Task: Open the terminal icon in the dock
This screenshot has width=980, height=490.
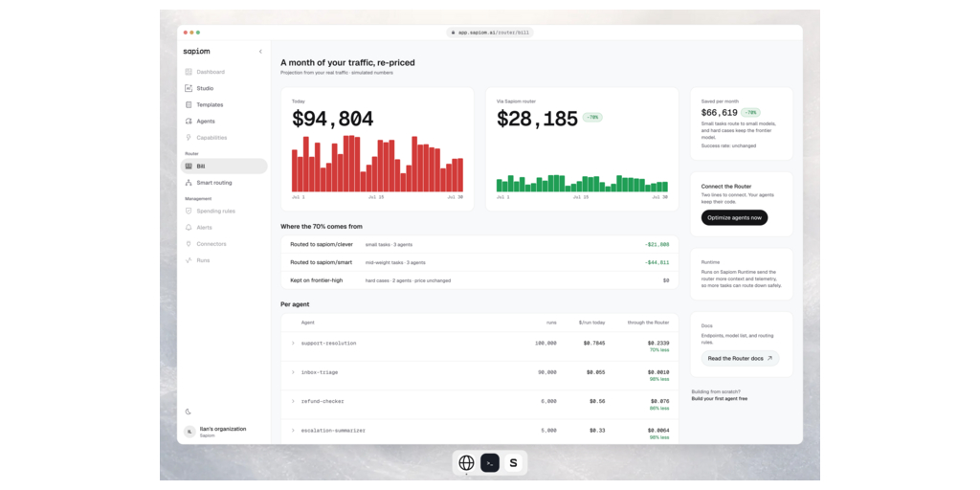Action: tap(490, 463)
